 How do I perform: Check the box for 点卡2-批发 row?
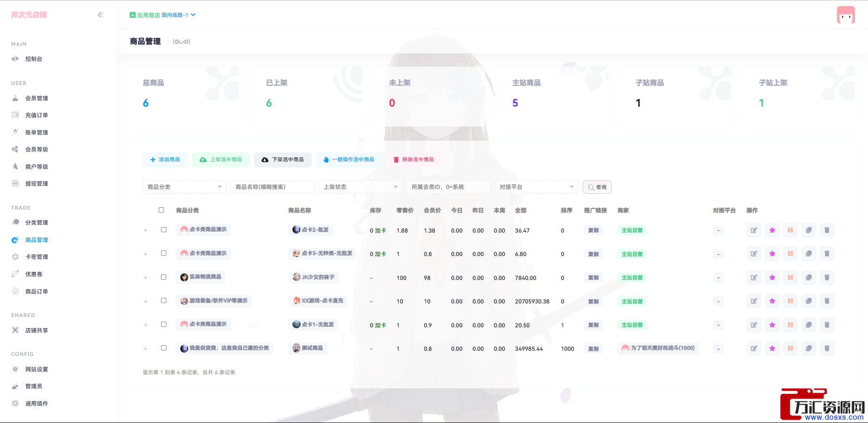pos(164,230)
